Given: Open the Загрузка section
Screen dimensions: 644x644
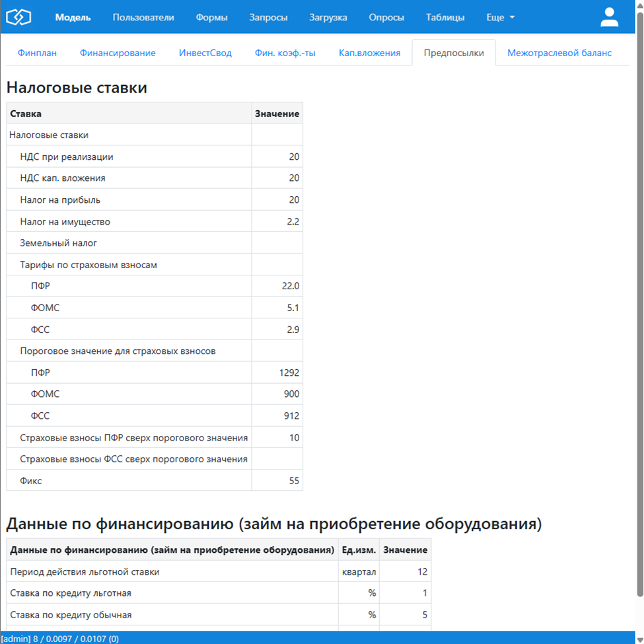Looking at the screenshot, I should tap(328, 17).
